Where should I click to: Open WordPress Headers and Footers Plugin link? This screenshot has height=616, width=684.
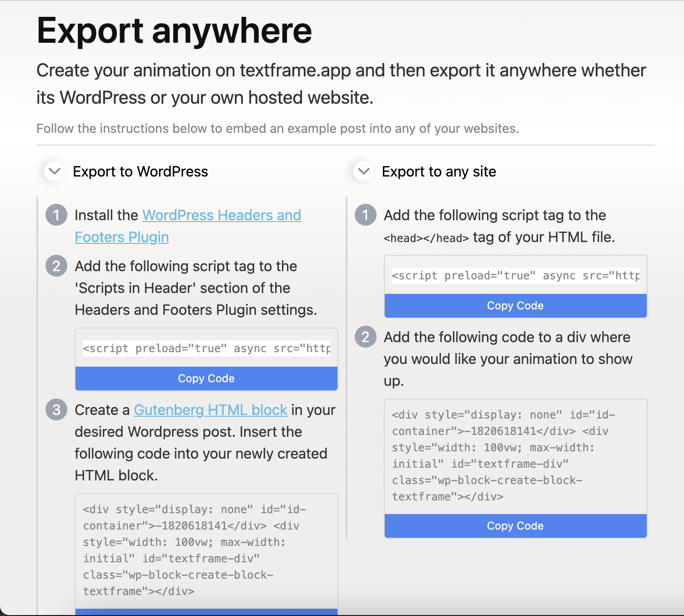pos(188,226)
